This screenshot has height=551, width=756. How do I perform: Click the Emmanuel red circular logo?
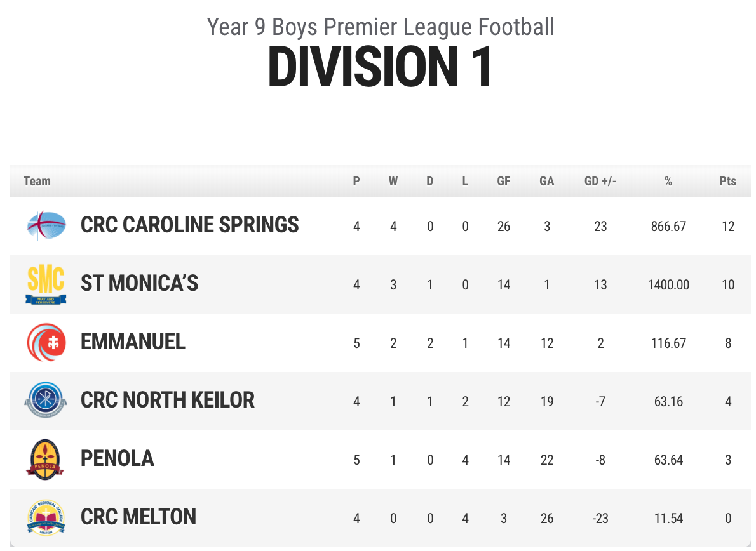pyautogui.click(x=46, y=343)
